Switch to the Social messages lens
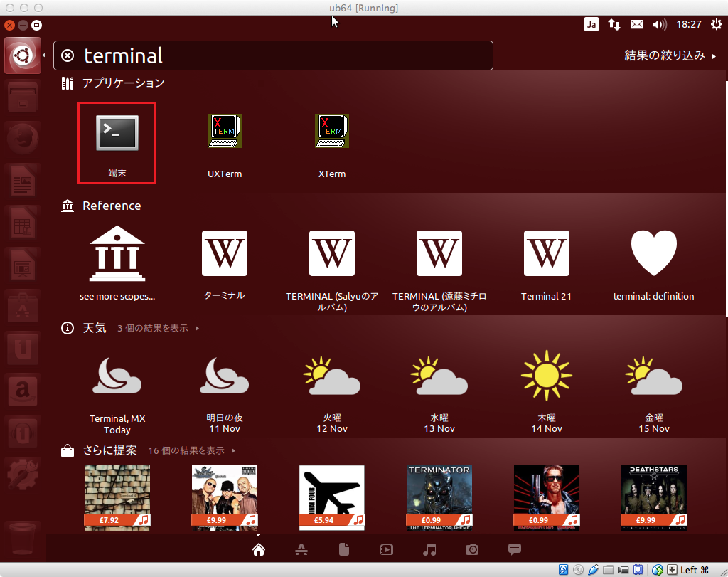 tap(515, 549)
